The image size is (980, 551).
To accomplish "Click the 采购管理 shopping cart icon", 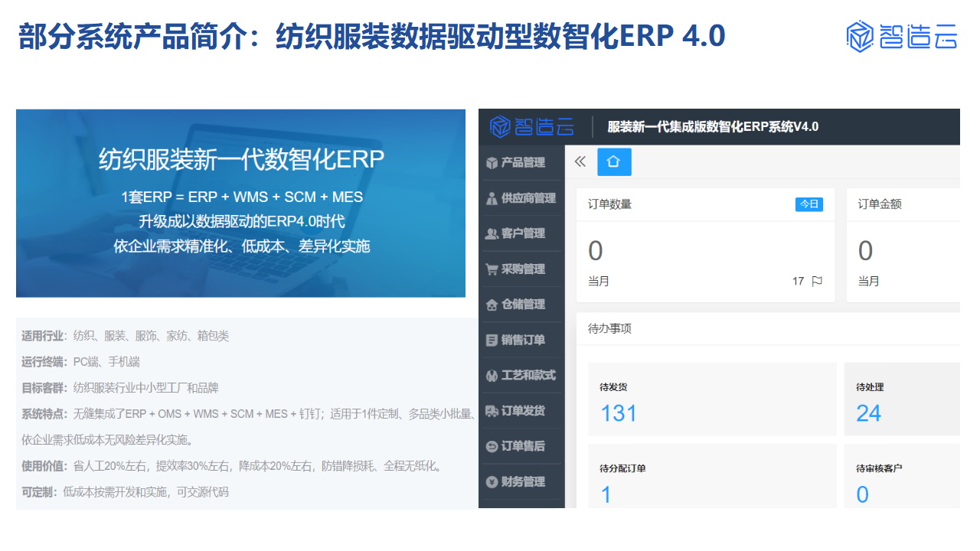I will point(492,269).
